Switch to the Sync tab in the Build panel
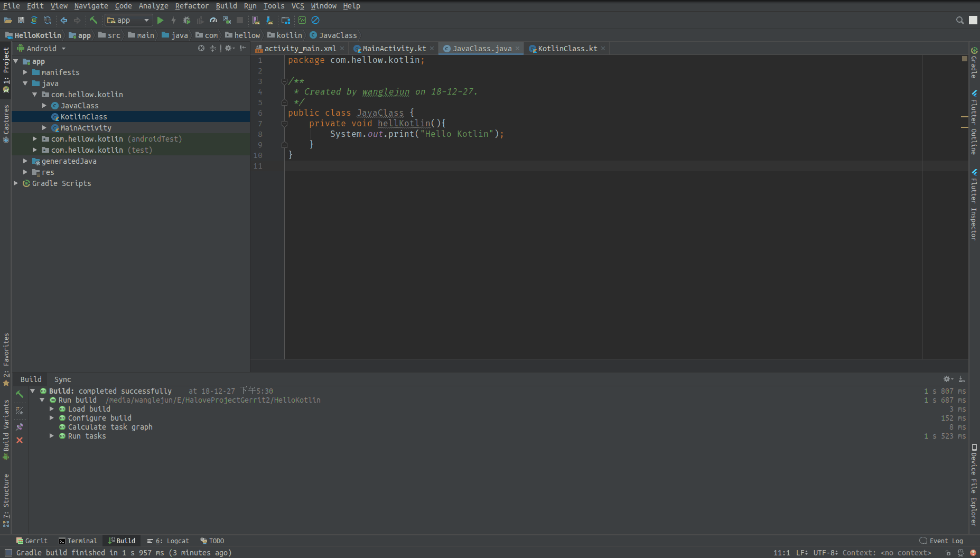 point(62,379)
